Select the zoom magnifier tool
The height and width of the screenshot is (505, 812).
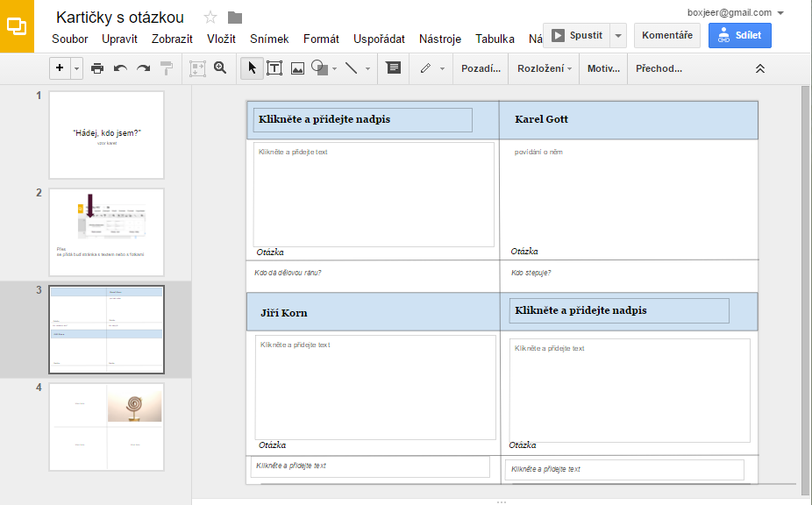coord(220,68)
